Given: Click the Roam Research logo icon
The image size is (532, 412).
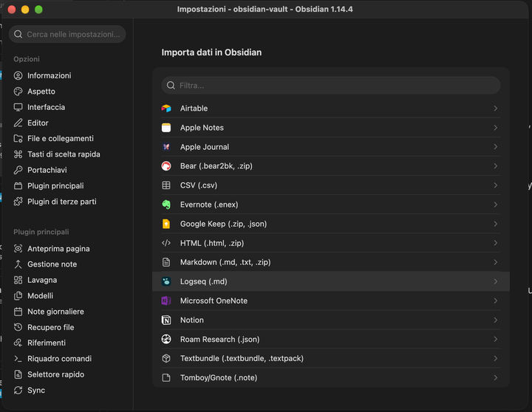Looking at the screenshot, I should point(166,339).
